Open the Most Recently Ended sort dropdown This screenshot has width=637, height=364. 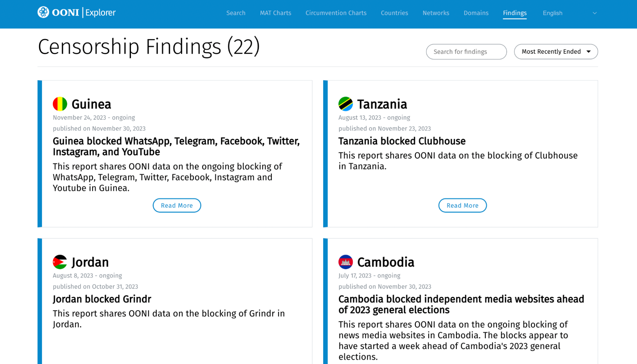point(556,52)
